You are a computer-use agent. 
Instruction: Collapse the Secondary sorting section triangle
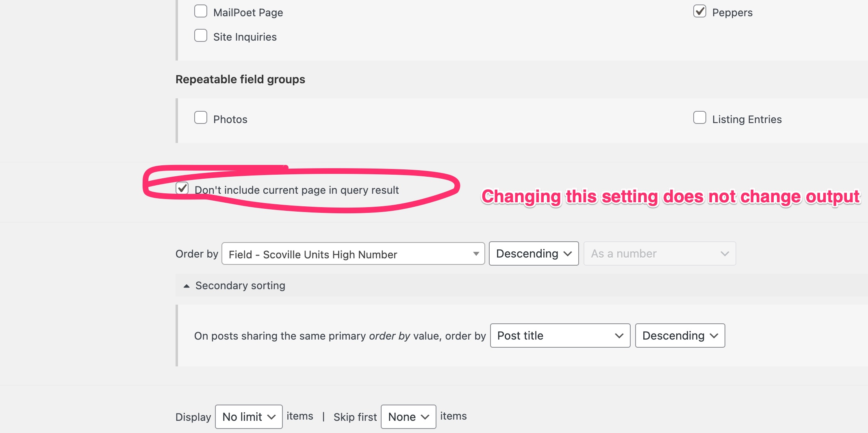coord(187,286)
